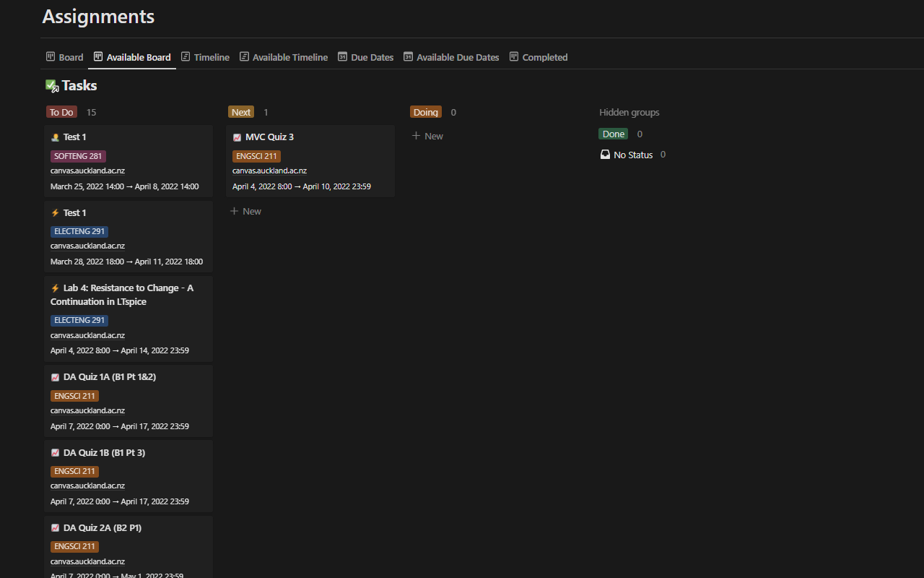Click lightning icon on Lab 4 card
Image resolution: width=924 pixels, height=578 pixels.
coord(55,288)
